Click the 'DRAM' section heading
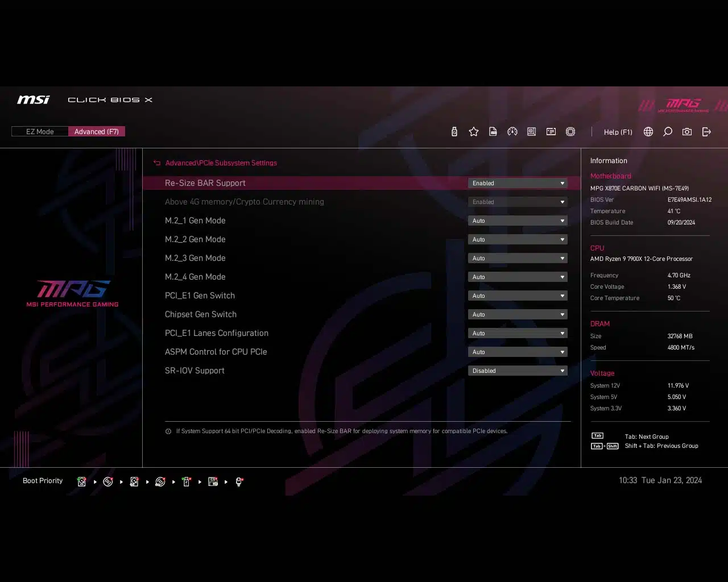728x582 pixels. click(600, 324)
